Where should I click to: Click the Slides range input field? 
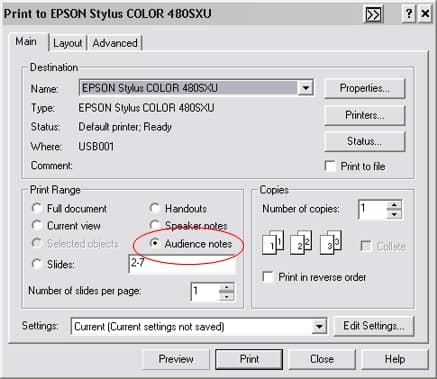click(x=182, y=264)
